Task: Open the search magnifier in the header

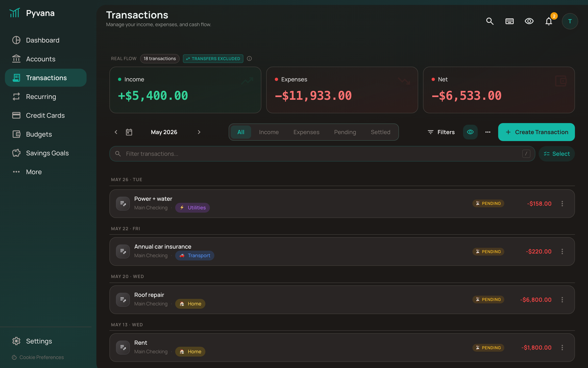Action: [x=490, y=21]
